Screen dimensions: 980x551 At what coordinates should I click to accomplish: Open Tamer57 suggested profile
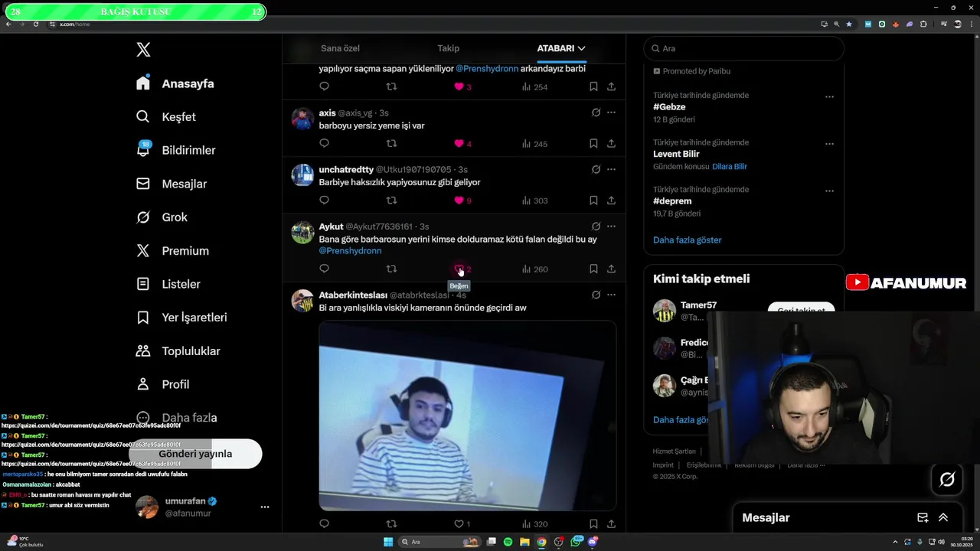(698, 305)
